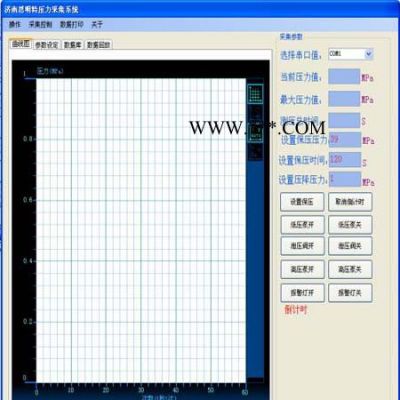Open the 操作 menu

click(x=15, y=24)
